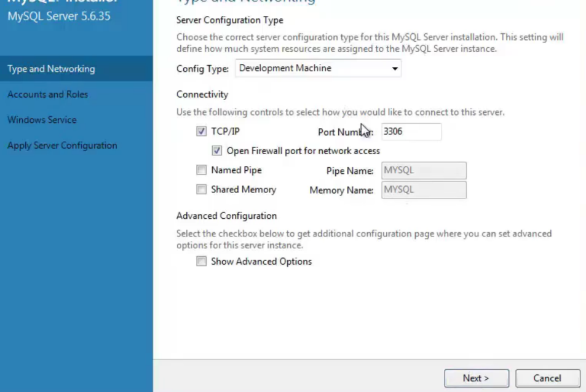Click the Pipe Name label

click(x=350, y=171)
